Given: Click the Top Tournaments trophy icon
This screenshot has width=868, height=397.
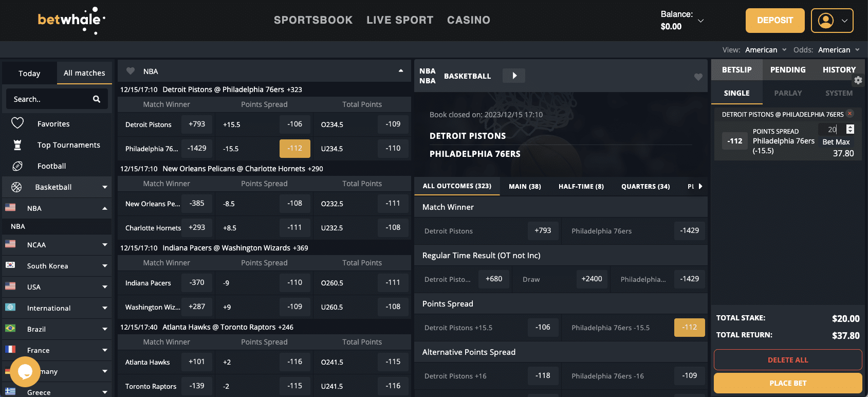Looking at the screenshot, I should click(17, 145).
